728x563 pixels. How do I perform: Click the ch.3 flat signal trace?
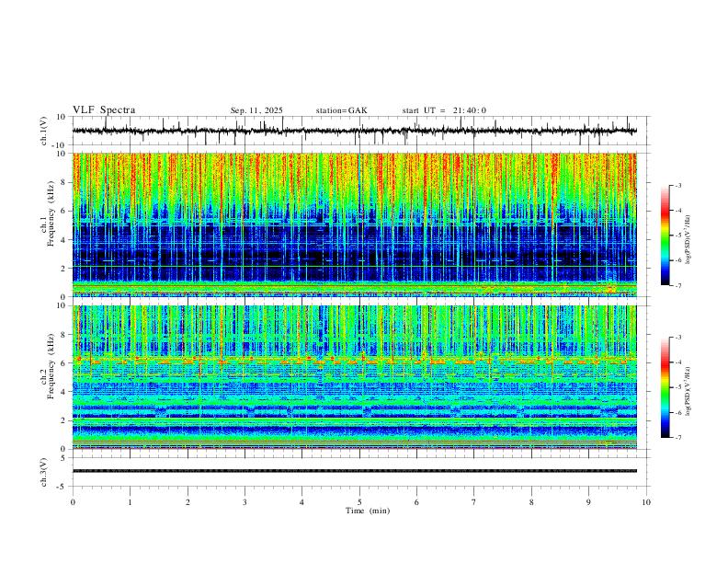coord(355,471)
